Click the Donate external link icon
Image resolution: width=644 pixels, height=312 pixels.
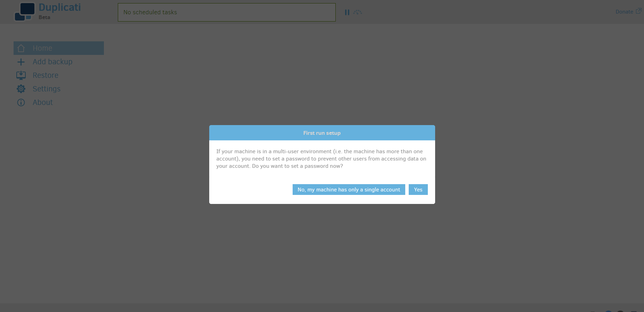click(x=638, y=11)
